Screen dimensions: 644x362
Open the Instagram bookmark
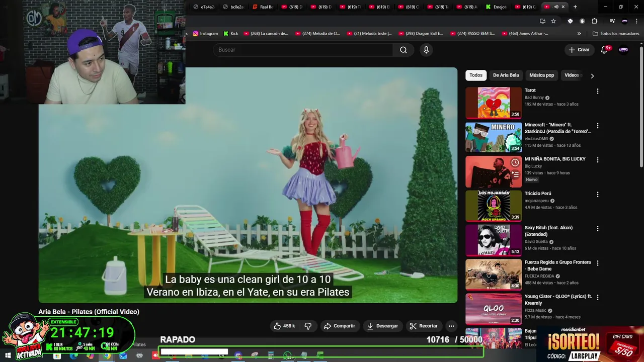(x=205, y=34)
